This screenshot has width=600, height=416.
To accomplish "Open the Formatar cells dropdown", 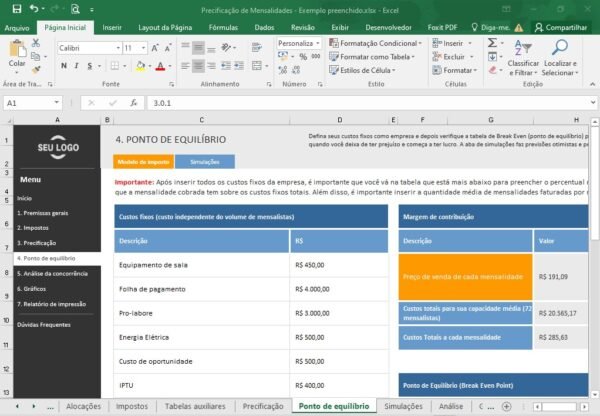I will click(455, 70).
